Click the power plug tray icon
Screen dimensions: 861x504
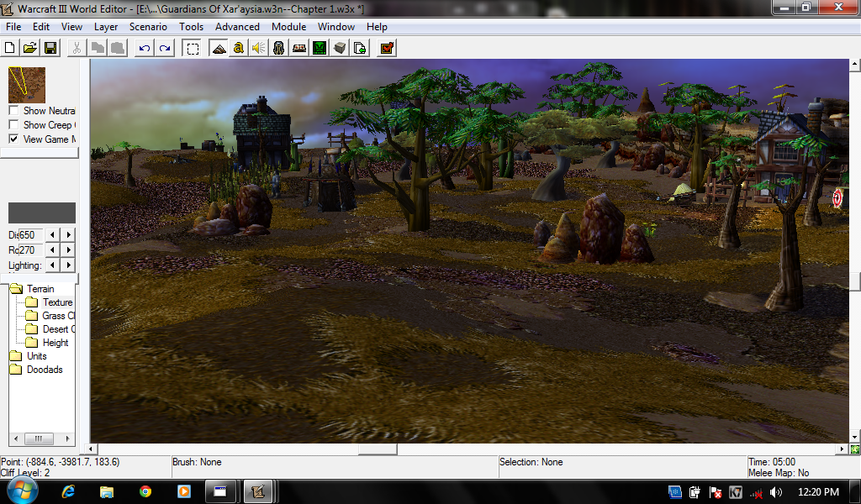pos(695,492)
